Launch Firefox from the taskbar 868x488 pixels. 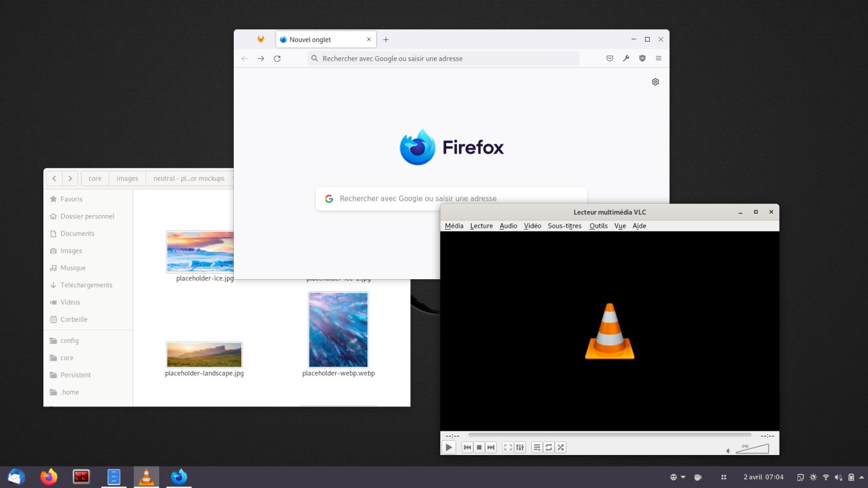point(49,477)
